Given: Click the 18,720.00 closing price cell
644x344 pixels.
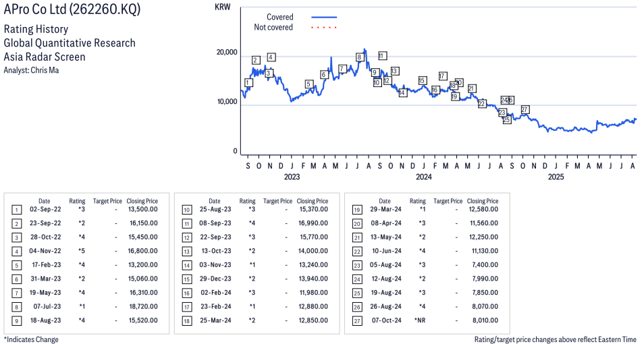Looking at the screenshot, I should (143, 307).
